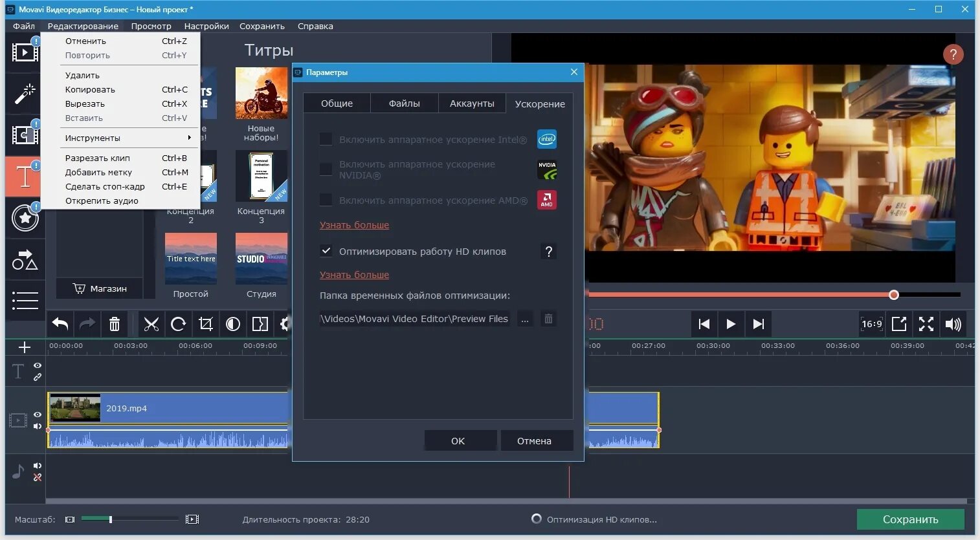The image size is (980, 540).
Task: Adjust the timeline scale slider
Action: coord(111,519)
